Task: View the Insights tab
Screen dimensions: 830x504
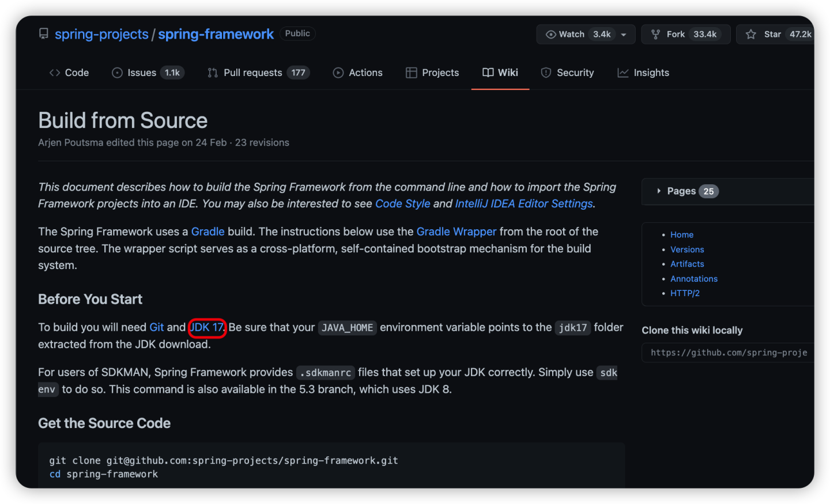Action: pyautogui.click(x=643, y=73)
